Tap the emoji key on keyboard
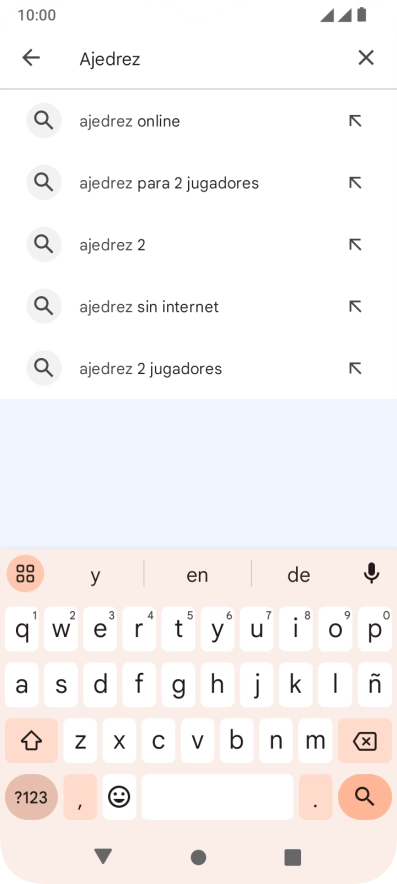397x884 pixels. click(119, 797)
